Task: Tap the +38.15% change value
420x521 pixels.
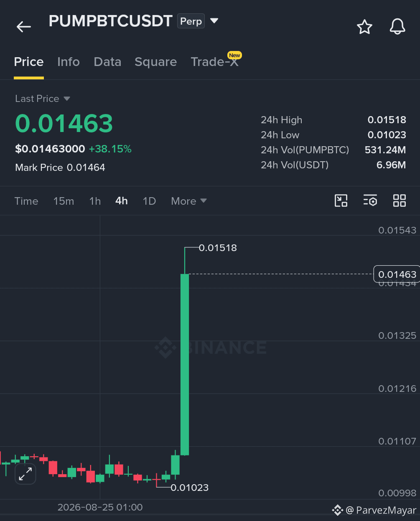Action: pyautogui.click(x=110, y=149)
